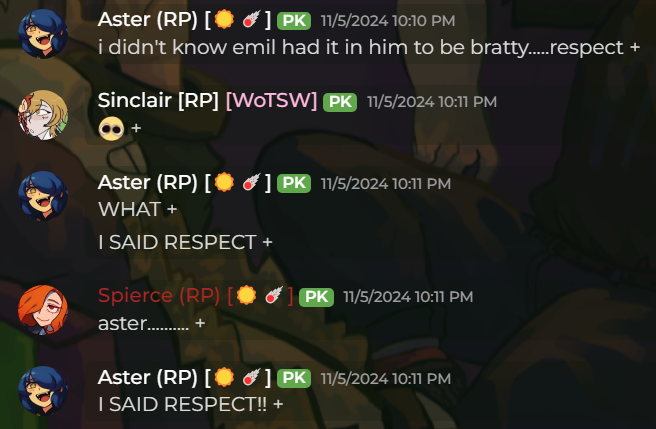The height and width of the screenshot is (429, 656).
Task: Click the sun emoji in Spierce's username
Action: [246, 295]
